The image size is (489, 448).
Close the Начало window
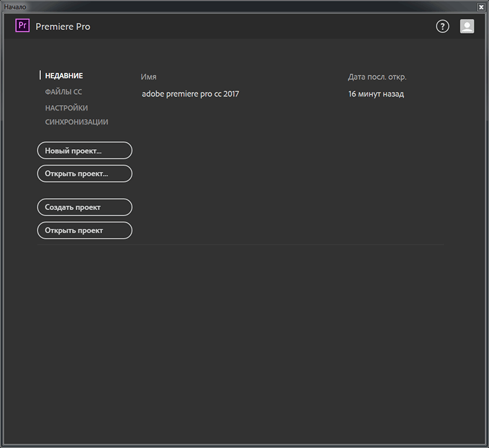481,7
